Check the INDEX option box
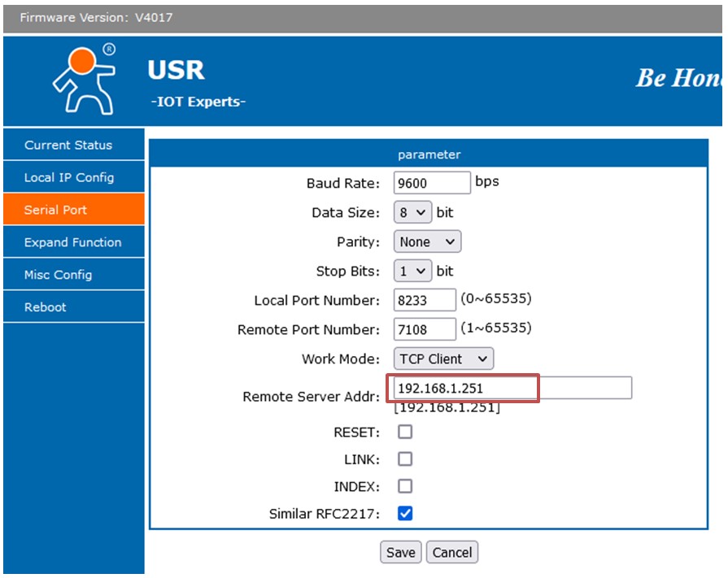Viewport: 728px width, 578px height. click(x=405, y=486)
